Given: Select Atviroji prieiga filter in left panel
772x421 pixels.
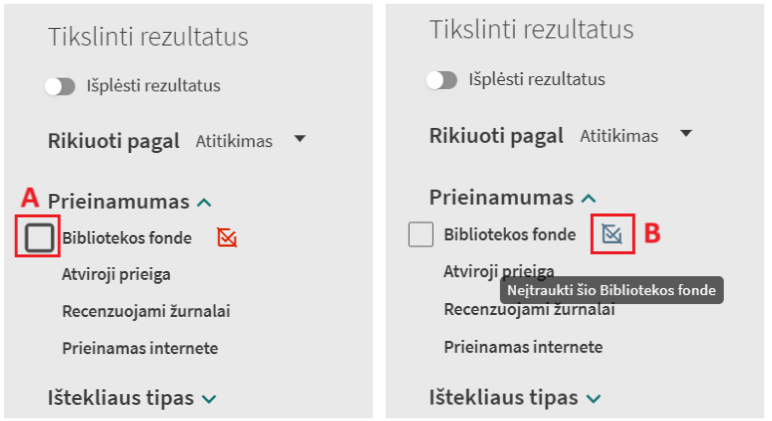Looking at the screenshot, I should click(x=116, y=274).
